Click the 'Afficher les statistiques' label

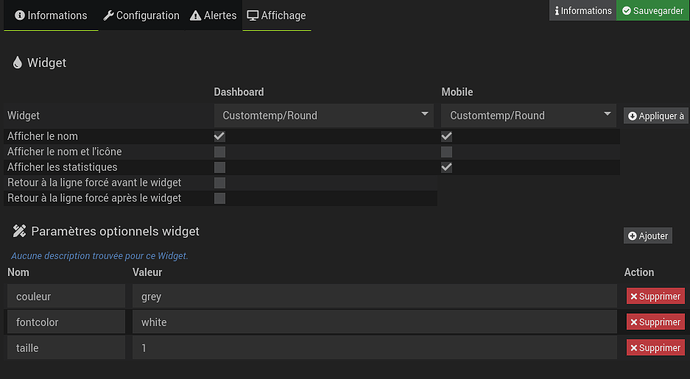click(62, 167)
